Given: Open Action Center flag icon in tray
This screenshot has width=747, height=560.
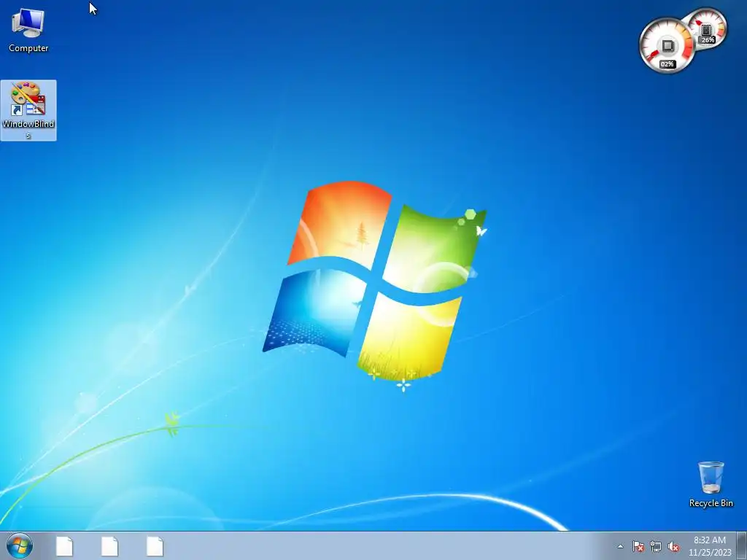Looking at the screenshot, I should 638,546.
